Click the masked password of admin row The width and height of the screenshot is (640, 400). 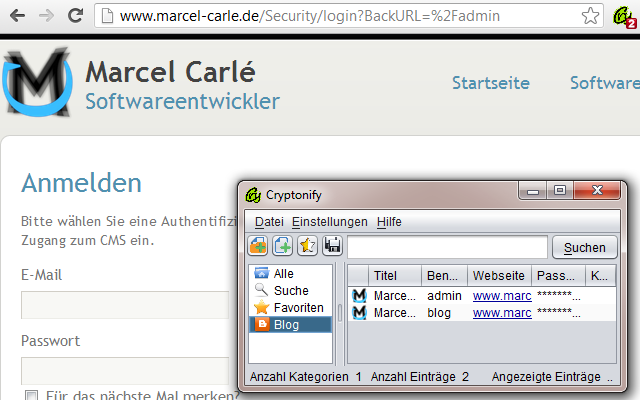[558, 296]
